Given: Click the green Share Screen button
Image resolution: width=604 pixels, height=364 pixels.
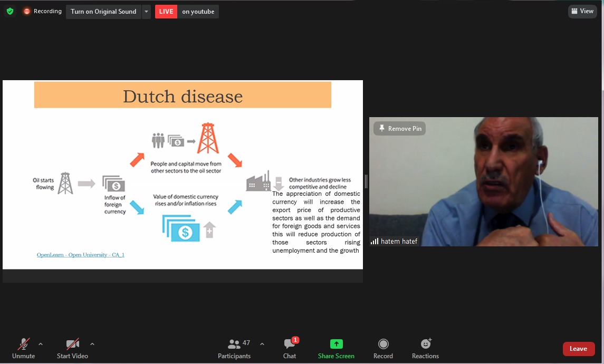Looking at the screenshot, I should (x=336, y=349).
